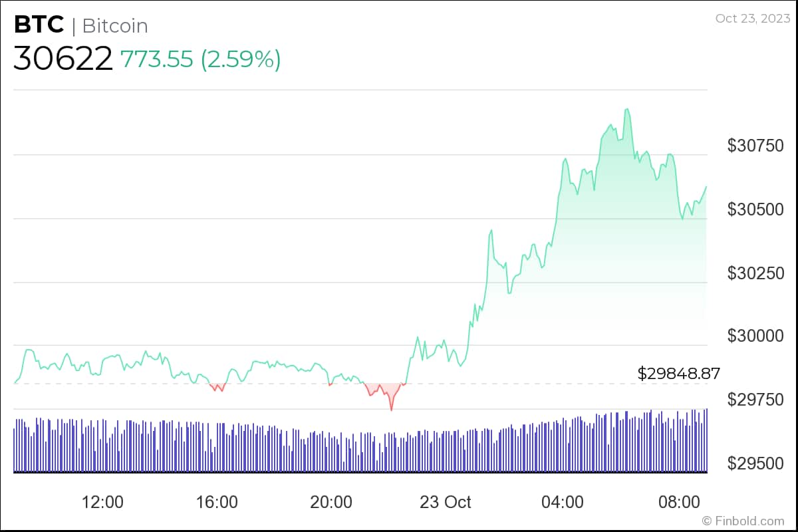Select the 16:00 time axis label

[217, 501]
